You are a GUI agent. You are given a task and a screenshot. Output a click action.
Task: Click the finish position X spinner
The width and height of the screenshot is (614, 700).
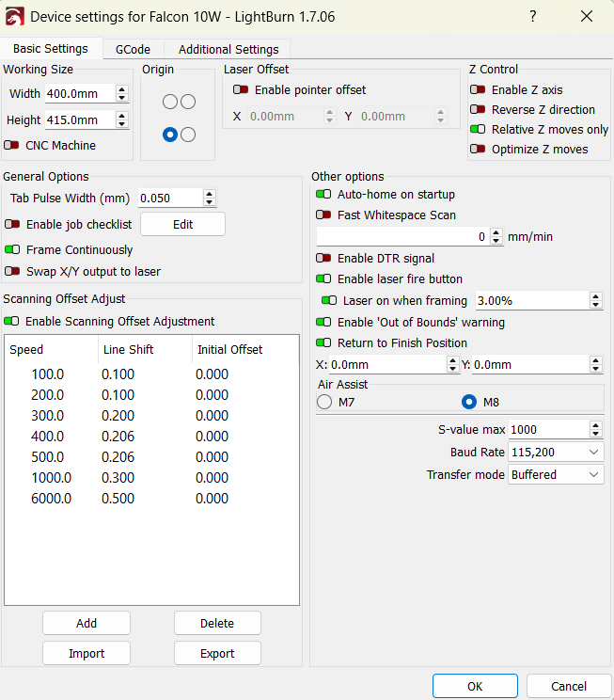(x=452, y=364)
